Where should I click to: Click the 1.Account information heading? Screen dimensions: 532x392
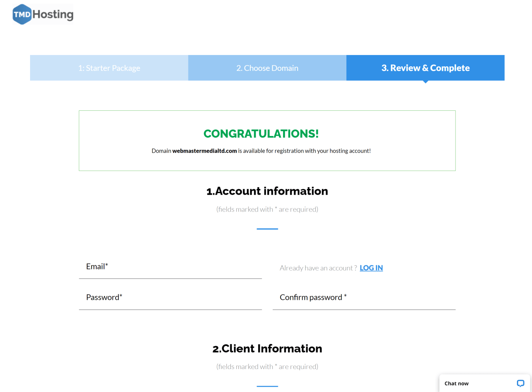click(x=267, y=191)
